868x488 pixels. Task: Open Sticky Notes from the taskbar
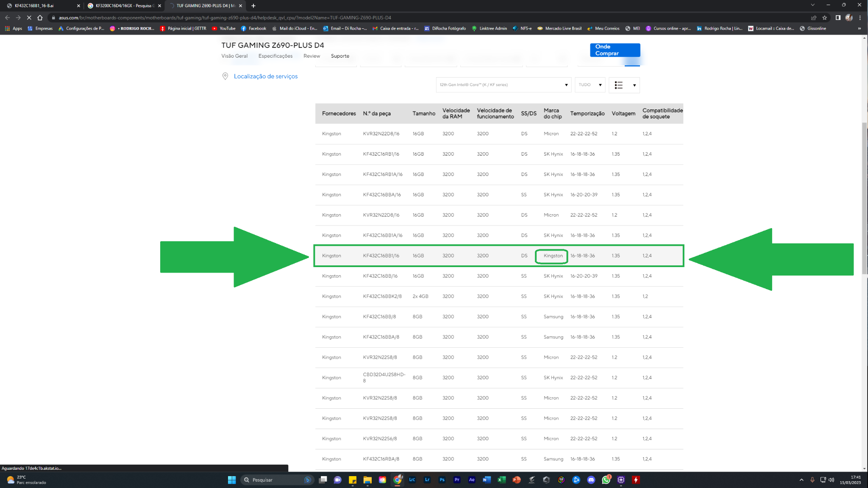tap(352, 480)
